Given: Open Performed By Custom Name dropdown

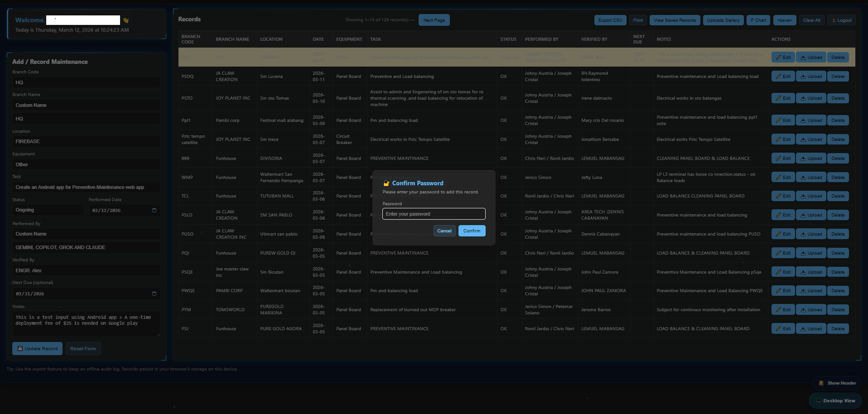Looking at the screenshot, I should [x=86, y=234].
